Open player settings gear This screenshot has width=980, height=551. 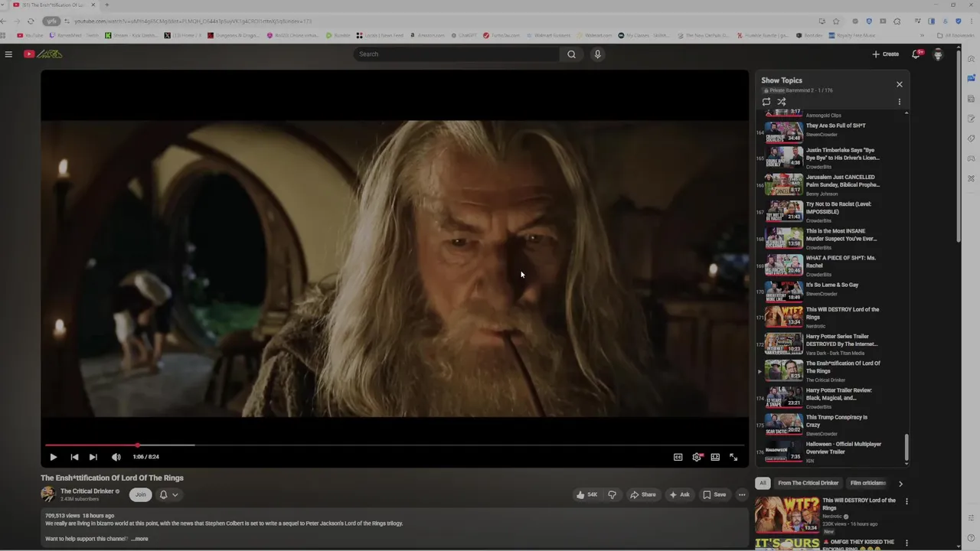[697, 457]
